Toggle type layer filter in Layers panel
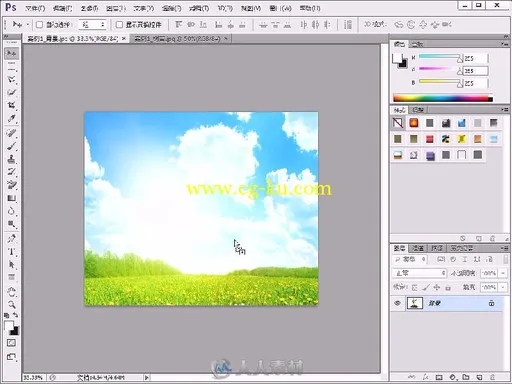The height and width of the screenshot is (384, 512). coord(465,259)
